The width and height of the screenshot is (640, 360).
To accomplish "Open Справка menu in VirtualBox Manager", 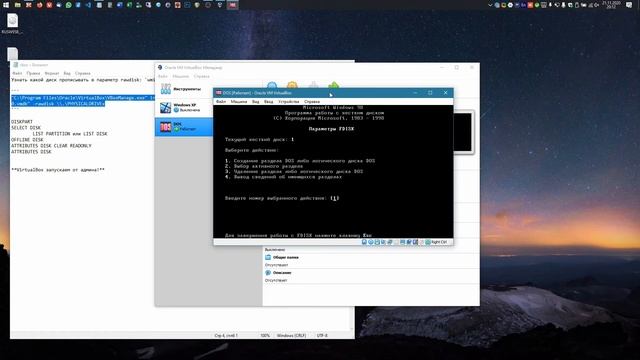I will [x=202, y=76].
